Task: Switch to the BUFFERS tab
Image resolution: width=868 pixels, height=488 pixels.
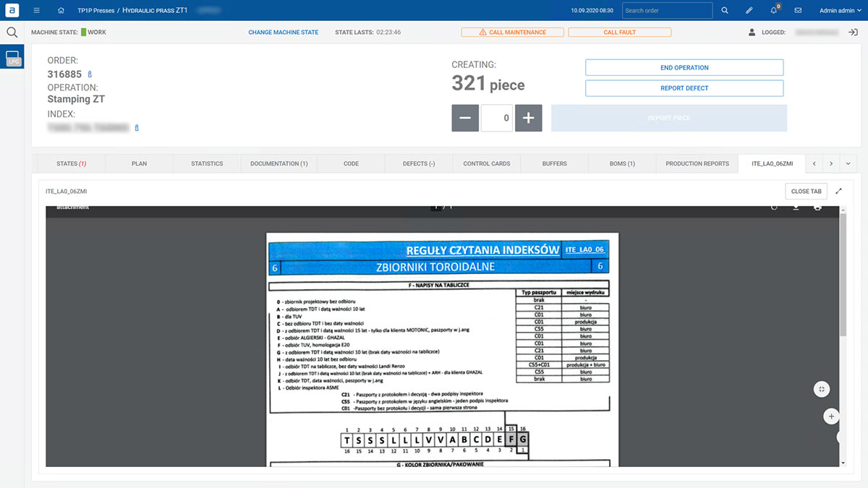Action: point(555,164)
